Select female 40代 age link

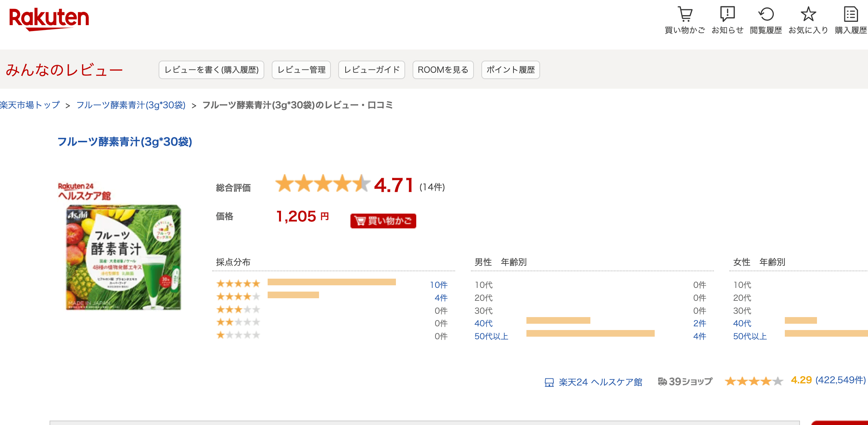coord(742,323)
